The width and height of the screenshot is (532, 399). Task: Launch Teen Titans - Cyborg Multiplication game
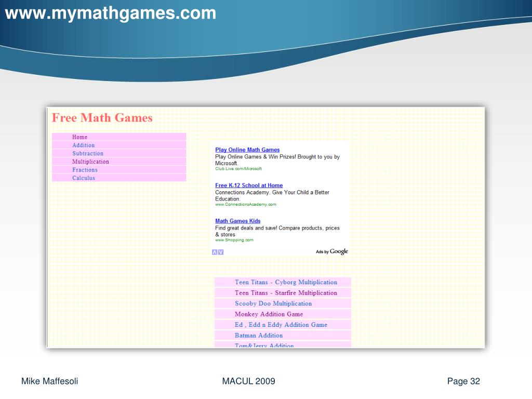pyautogui.click(x=286, y=282)
